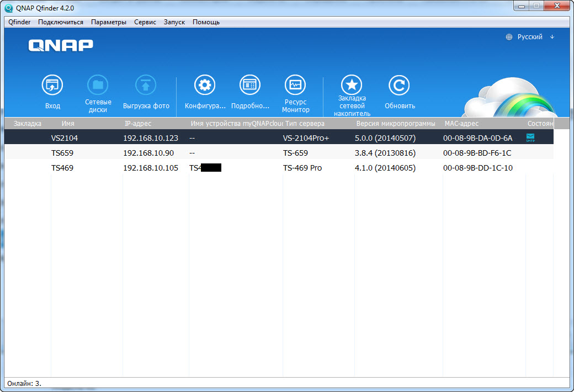This screenshot has height=392, width=574.
Task: Click server type VS-2104Pro+
Action: tap(306, 138)
